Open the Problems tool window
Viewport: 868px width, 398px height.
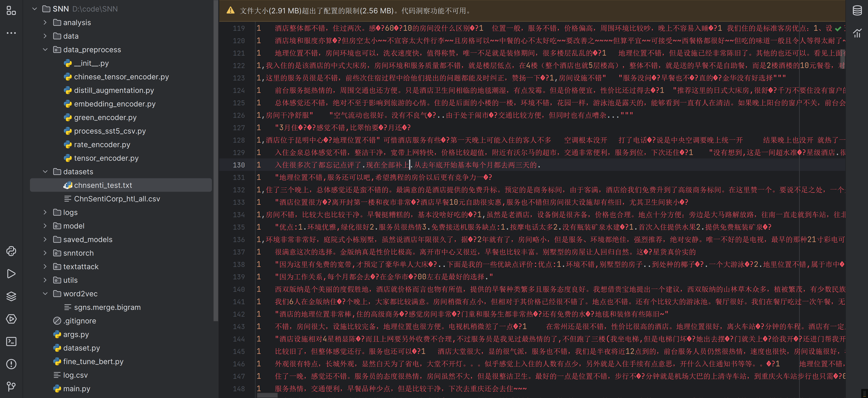pos(11,364)
